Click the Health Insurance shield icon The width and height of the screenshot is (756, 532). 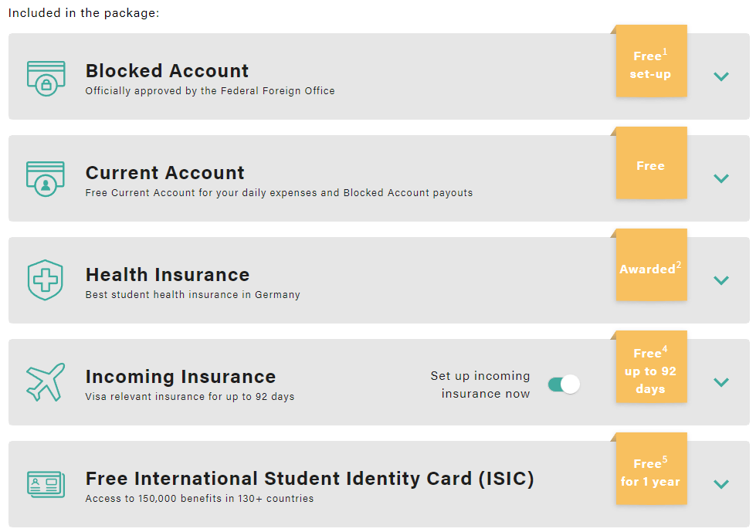coord(46,280)
